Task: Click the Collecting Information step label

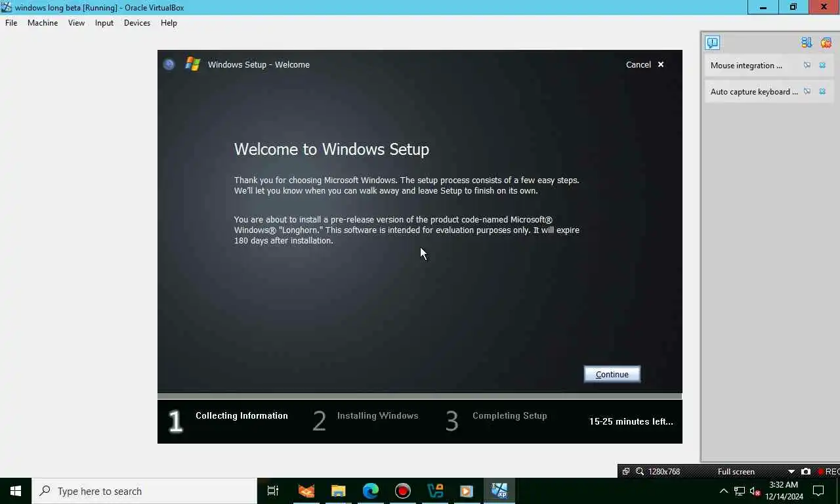Action: (241, 415)
